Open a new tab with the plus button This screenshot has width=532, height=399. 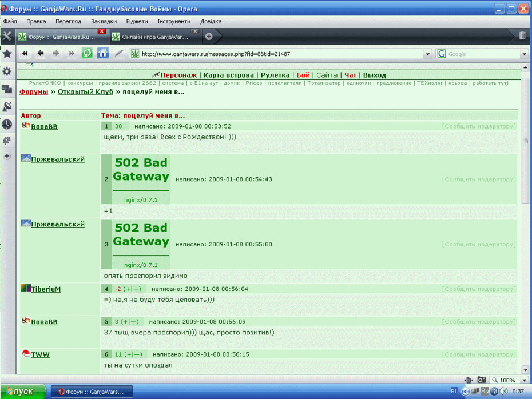click(x=209, y=36)
